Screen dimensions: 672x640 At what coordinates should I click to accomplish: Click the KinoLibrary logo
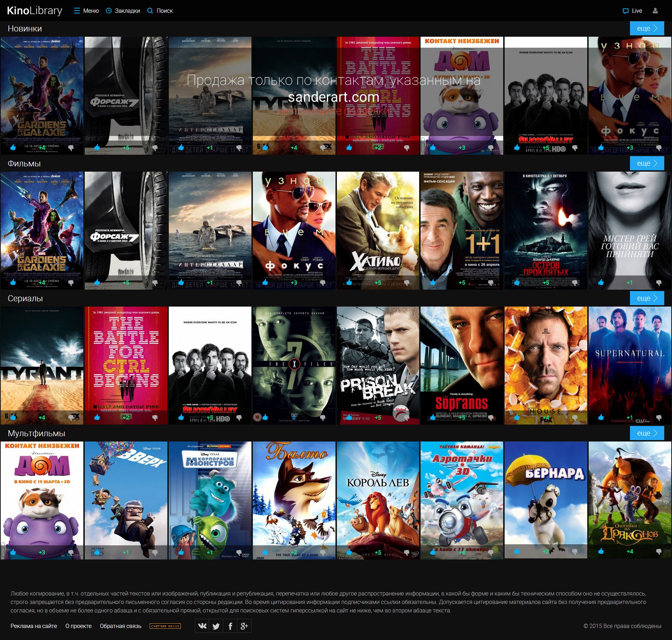click(34, 11)
